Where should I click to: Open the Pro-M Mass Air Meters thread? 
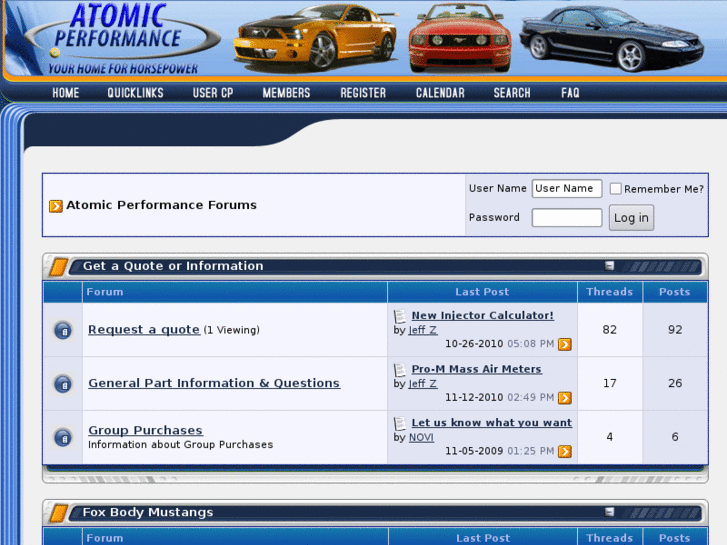[477, 369]
